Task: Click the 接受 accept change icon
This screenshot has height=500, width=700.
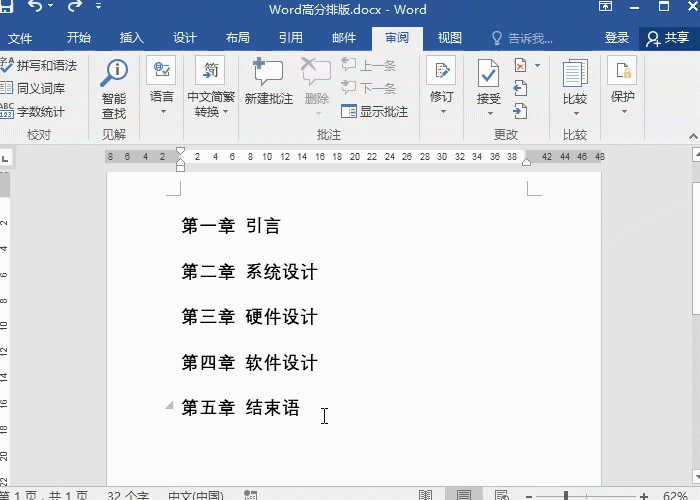Action: (x=488, y=72)
